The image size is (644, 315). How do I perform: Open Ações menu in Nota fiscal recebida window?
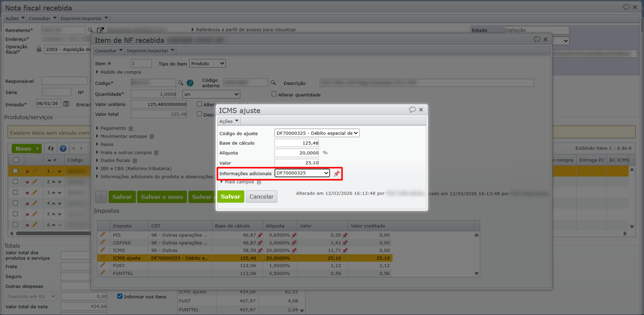tap(15, 18)
